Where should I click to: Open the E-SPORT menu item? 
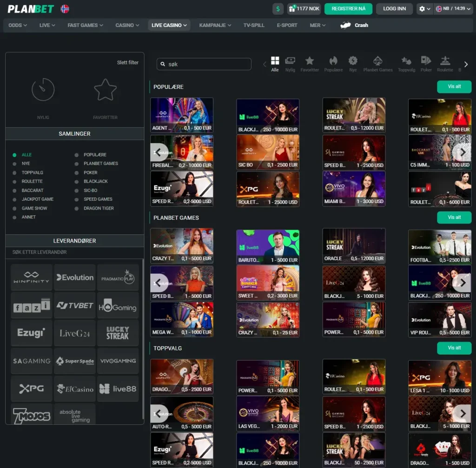[287, 25]
